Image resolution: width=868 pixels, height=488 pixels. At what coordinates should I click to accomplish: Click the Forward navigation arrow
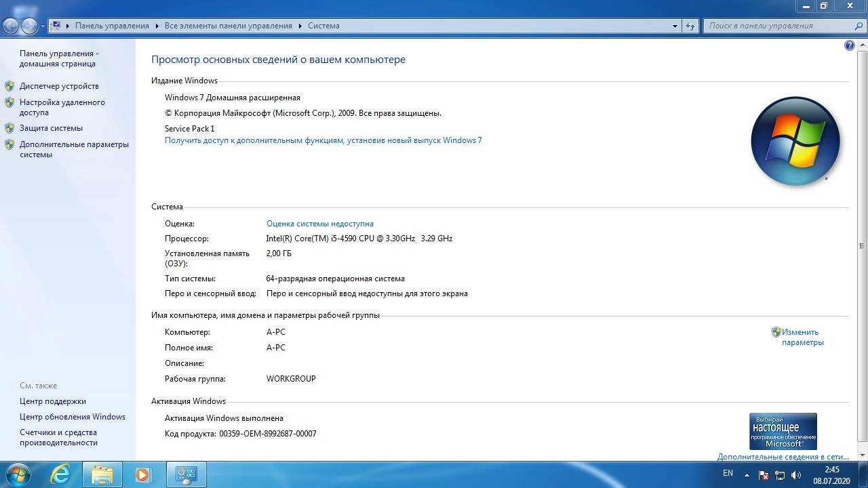[29, 26]
